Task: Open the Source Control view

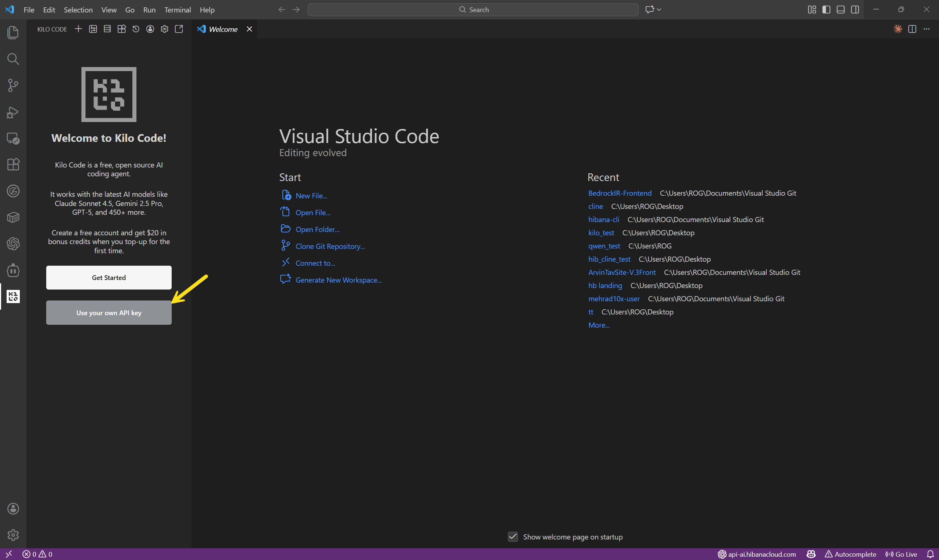Action: [13, 85]
